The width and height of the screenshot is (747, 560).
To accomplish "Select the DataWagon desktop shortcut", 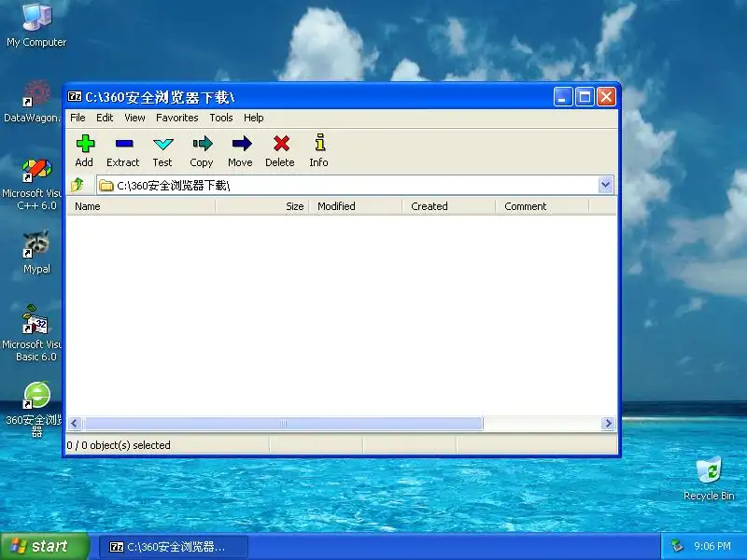I will click(33, 102).
